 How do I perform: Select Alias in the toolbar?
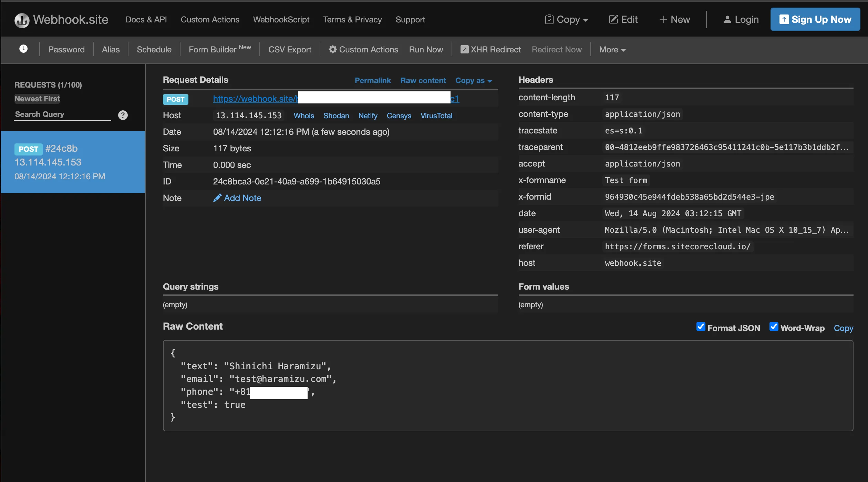coord(111,50)
